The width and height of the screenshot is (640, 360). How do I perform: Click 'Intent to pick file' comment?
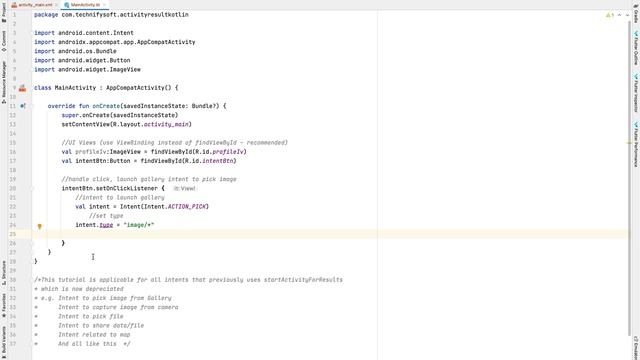tap(91, 316)
